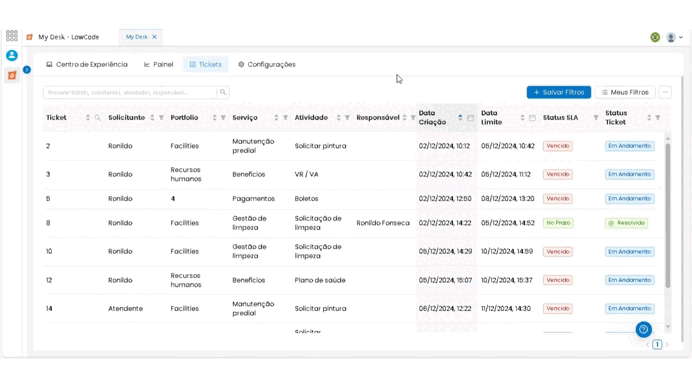This screenshot has width=692, height=388.
Task: Click the limit date 11/12/2024, 14:30
Action: 506,309
